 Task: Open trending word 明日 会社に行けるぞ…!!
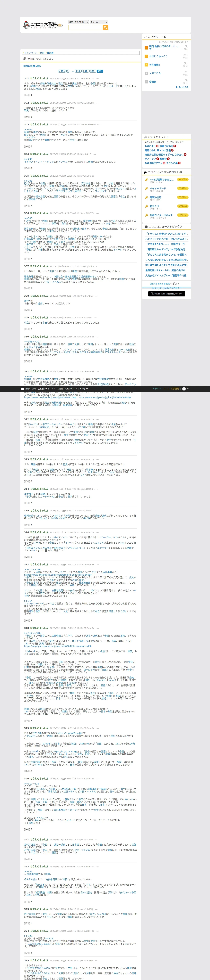click(x=164, y=48)
